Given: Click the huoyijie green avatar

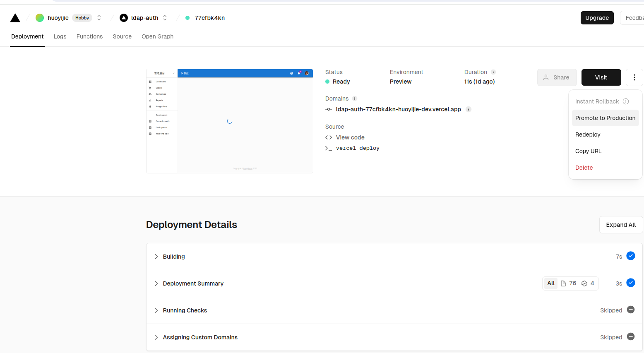Looking at the screenshot, I should (x=40, y=18).
